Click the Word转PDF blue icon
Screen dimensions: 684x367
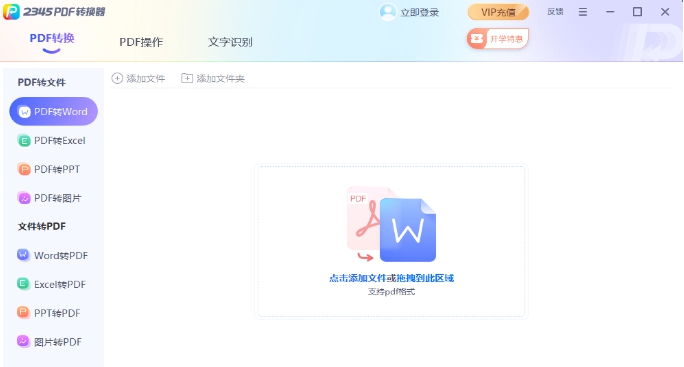pyautogui.click(x=23, y=255)
